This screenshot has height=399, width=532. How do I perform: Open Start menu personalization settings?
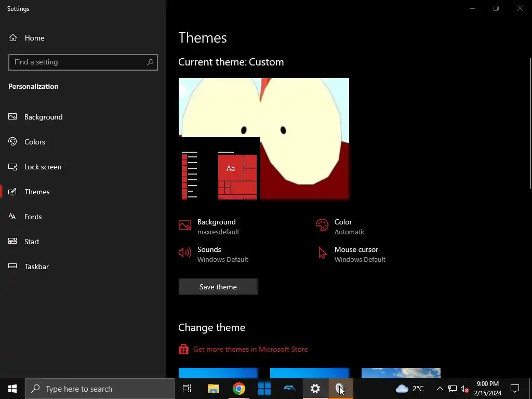click(x=83, y=242)
